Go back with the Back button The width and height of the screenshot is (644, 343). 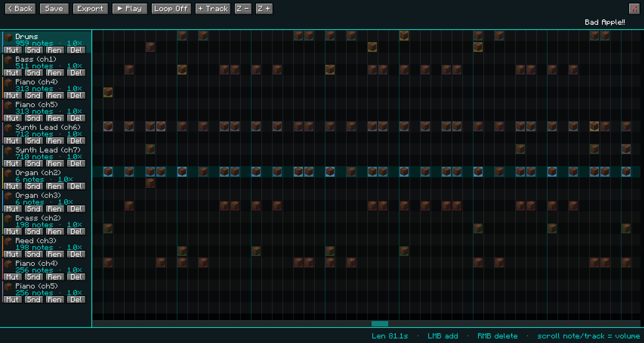[20, 9]
